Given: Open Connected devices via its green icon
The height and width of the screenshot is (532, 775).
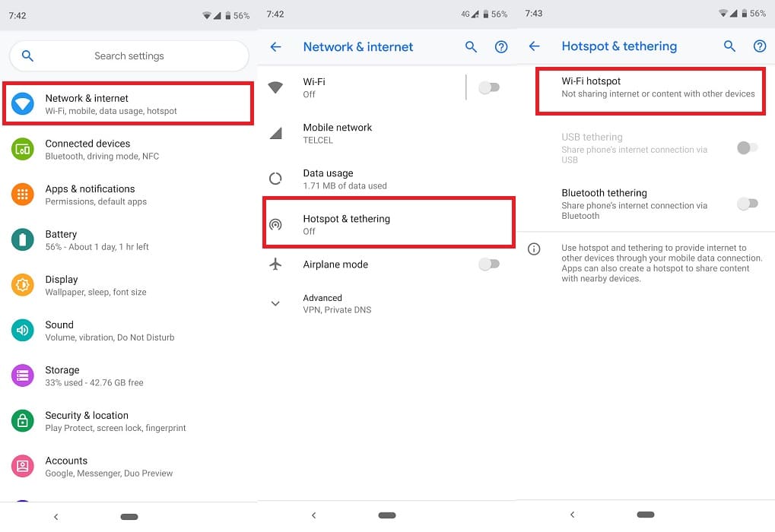Looking at the screenshot, I should click(x=23, y=150).
